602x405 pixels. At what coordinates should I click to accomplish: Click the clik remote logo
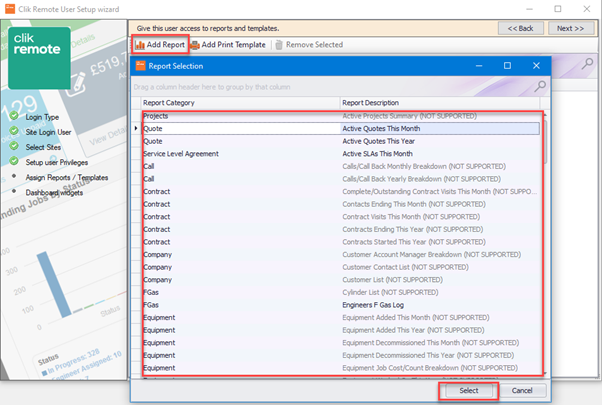[39, 58]
